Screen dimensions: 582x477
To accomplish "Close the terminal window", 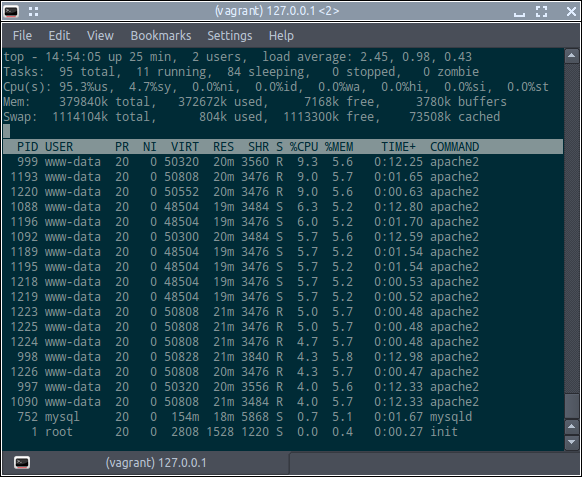I will (x=572, y=12).
